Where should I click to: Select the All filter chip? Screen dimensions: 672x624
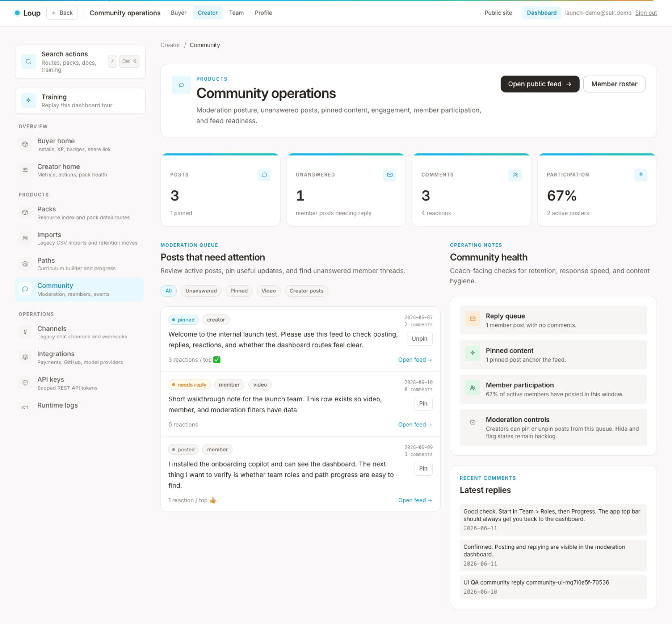tap(169, 291)
